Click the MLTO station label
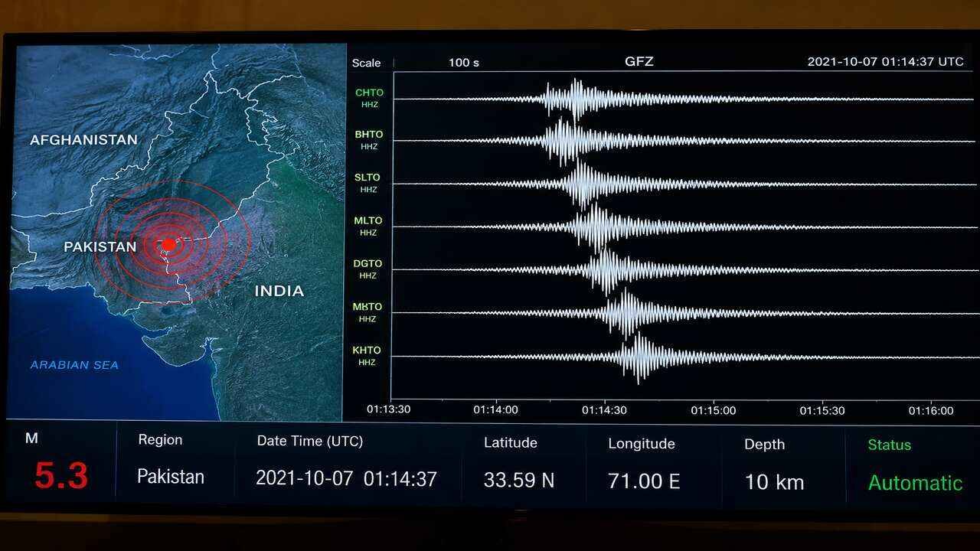Image resolution: width=980 pixels, height=551 pixels. click(x=368, y=220)
